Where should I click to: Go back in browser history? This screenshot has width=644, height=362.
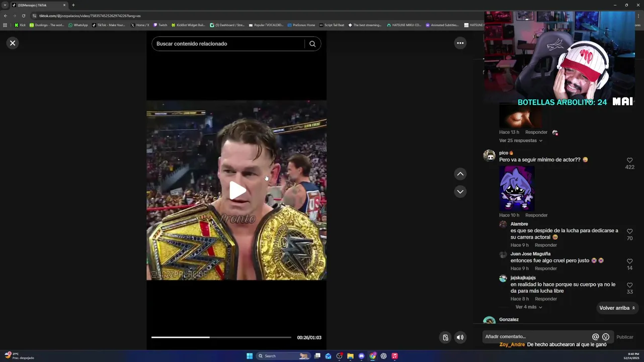pos(6,16)
